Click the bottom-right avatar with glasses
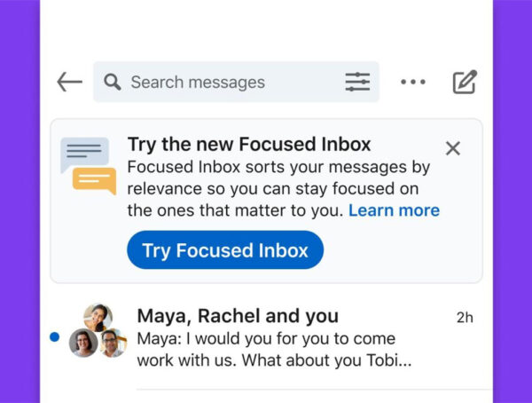The height and width of the screenshot is (403, 532). click(111, 343)
